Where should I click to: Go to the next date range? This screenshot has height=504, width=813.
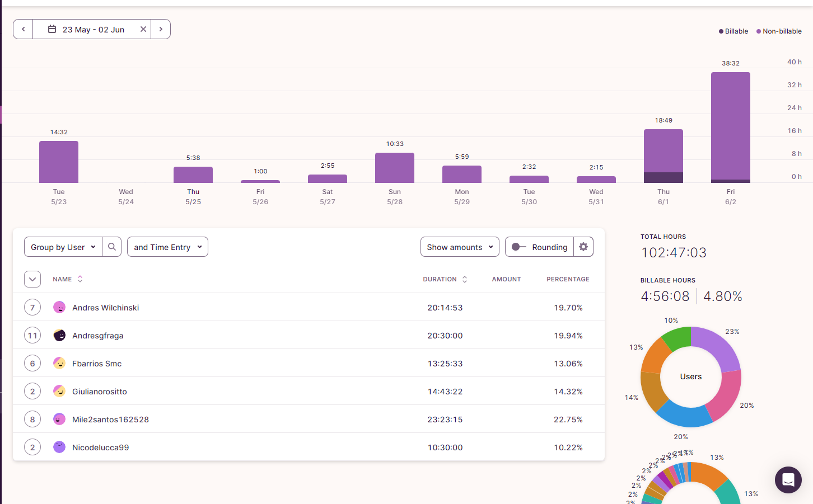point(161,29)
